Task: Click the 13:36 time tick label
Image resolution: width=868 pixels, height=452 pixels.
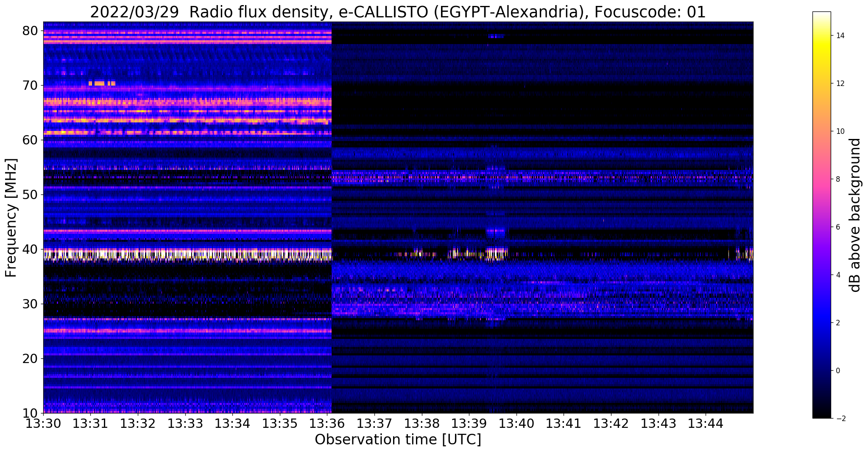Action: coord(327,423)
